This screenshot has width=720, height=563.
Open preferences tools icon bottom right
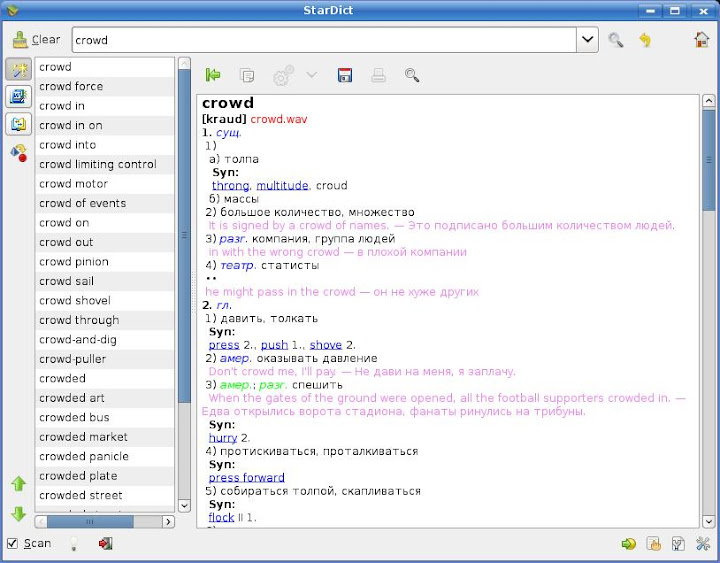coord(703,544)
